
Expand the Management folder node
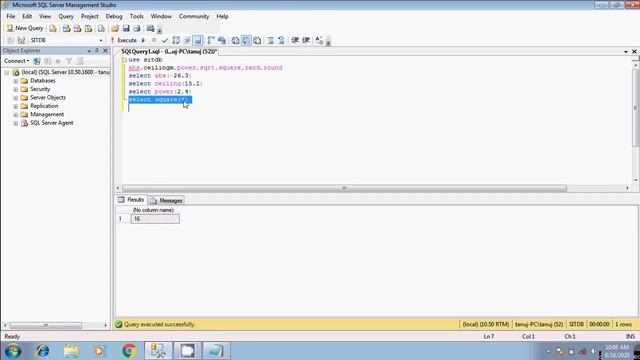tap(16, 115)
